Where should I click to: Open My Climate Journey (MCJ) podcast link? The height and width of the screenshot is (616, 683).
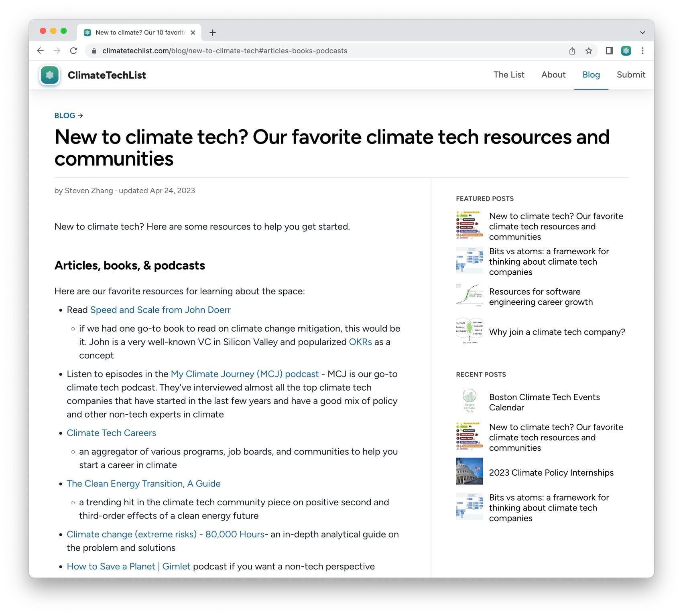[x=245, y=374]
